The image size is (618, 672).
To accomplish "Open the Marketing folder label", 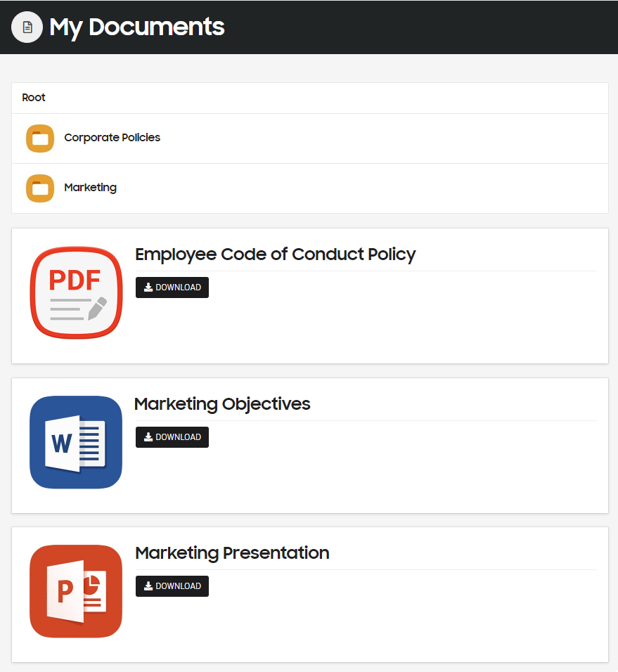I will (91, 188).
